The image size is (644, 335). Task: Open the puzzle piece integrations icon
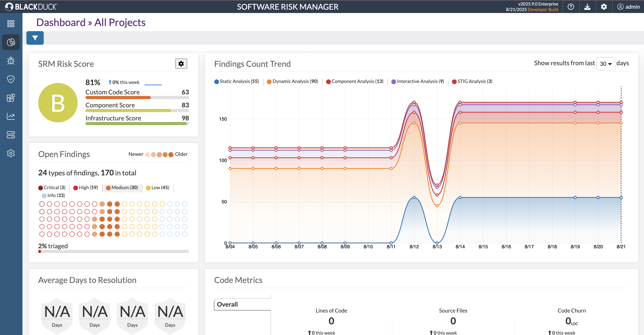click(11, 98)
